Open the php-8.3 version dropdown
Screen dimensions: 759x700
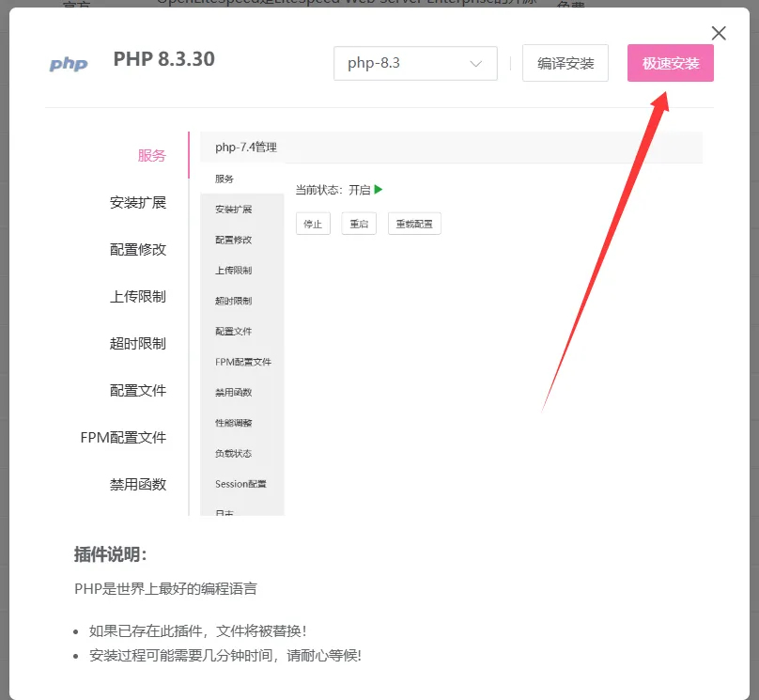click(415, 63)
